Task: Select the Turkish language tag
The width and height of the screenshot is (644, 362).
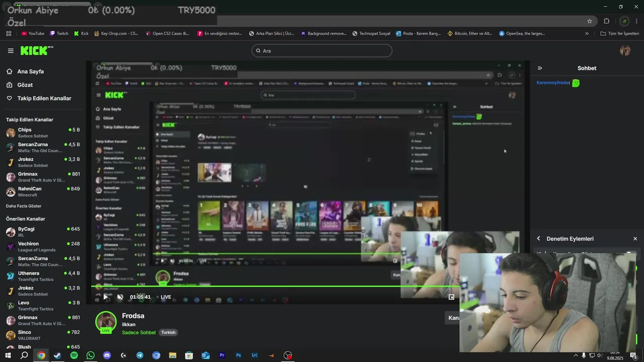Action: 169,332
